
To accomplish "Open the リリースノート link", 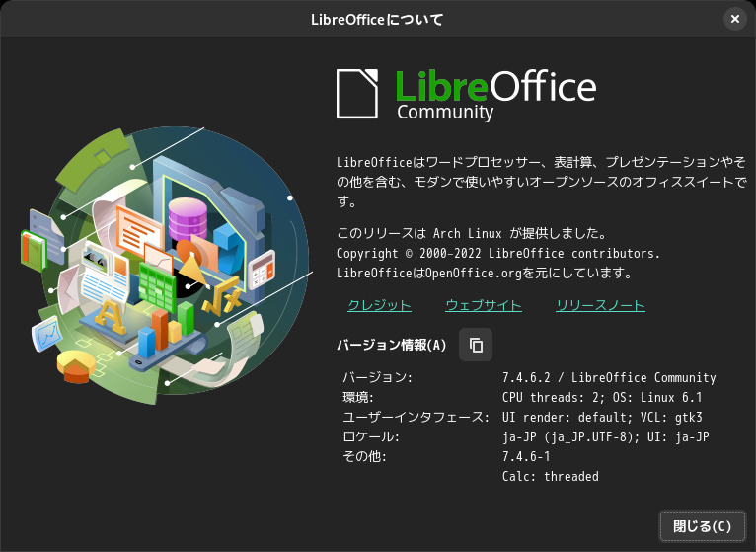I will [x=600, y=305].
